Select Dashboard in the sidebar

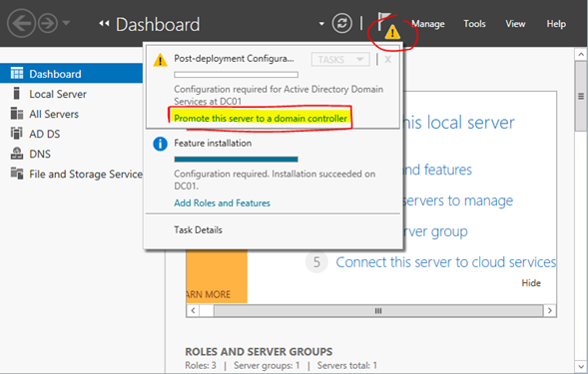(71, 74)
